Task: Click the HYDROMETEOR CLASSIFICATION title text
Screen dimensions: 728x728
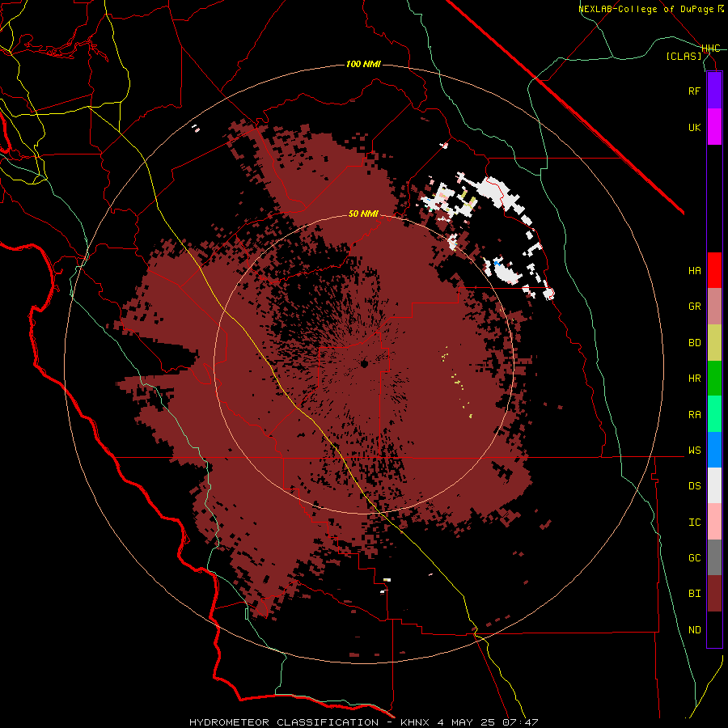Action: click(x=284, y=722)
